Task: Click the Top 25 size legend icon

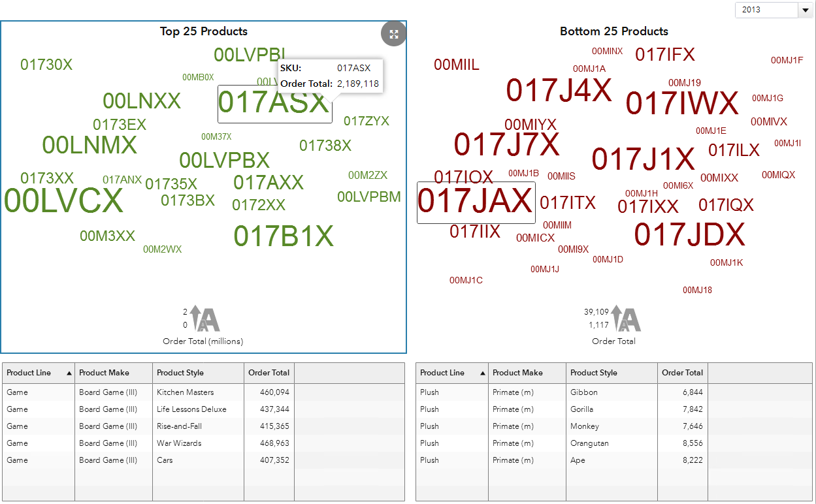Action: 205,319
